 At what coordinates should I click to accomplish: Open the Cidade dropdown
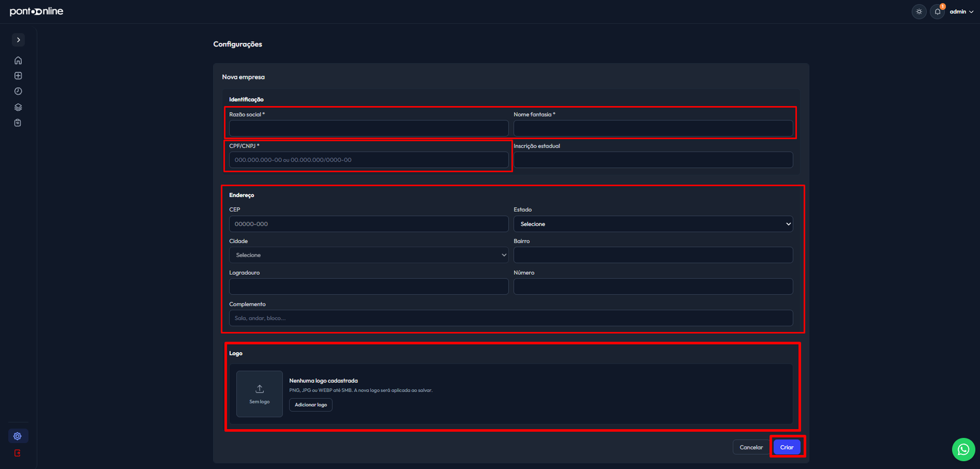coord(369,255)
